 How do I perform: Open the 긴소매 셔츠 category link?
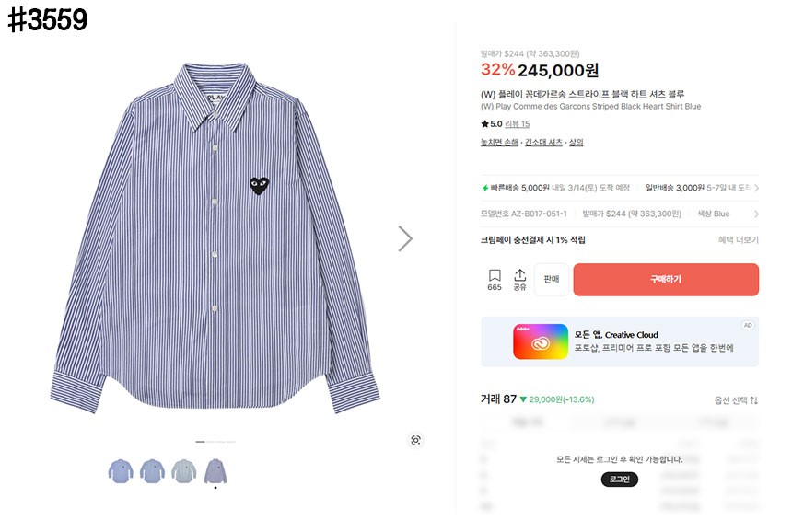pos(543,143)
